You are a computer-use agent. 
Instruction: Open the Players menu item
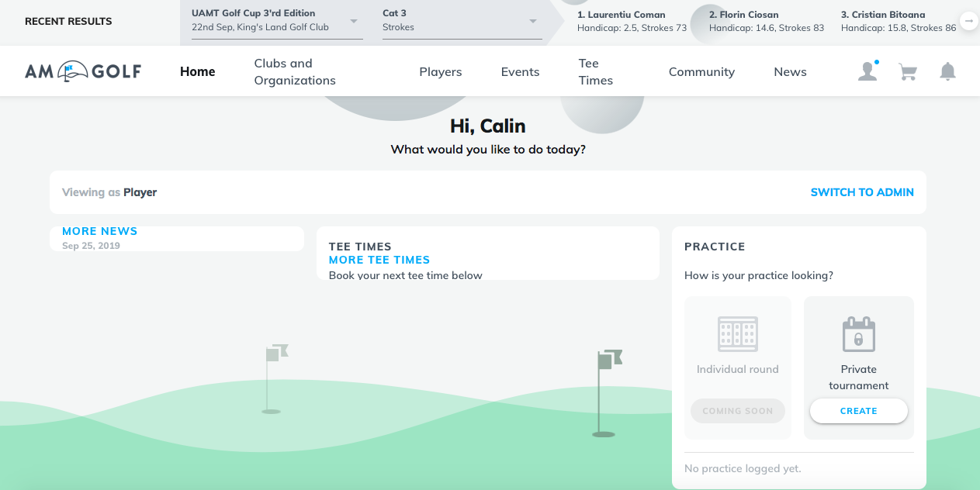(x=441, y=71)
